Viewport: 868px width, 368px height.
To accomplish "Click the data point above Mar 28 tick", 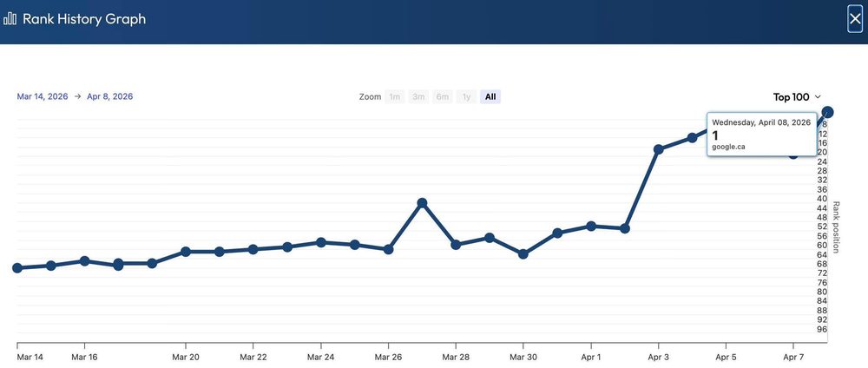I will click(457, 245).
